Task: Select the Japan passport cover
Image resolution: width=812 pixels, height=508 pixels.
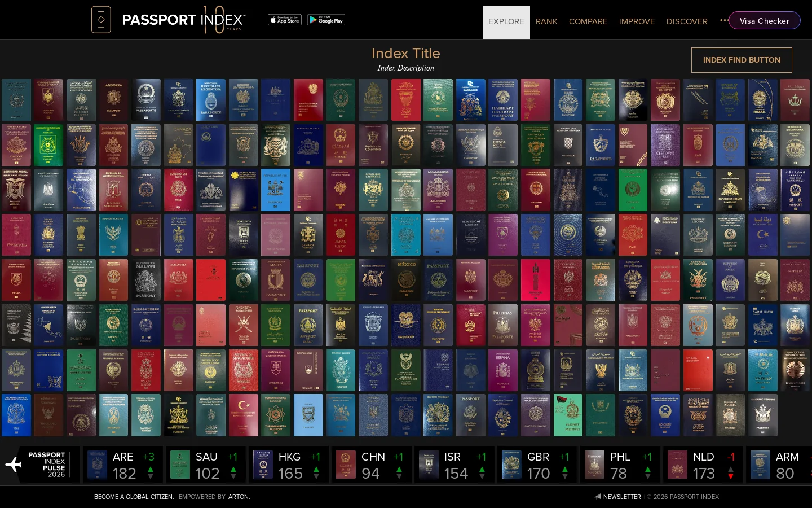Action: (x=341, y=235)
